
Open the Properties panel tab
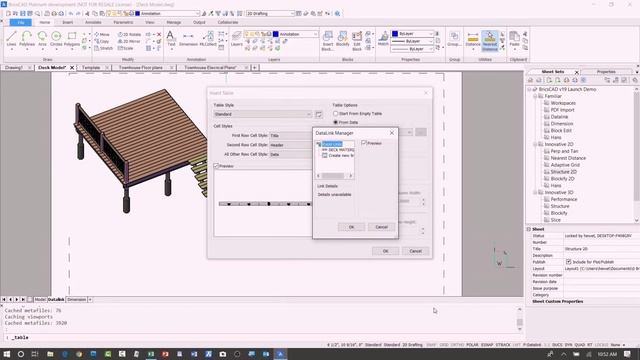click(x=606, y=72)
